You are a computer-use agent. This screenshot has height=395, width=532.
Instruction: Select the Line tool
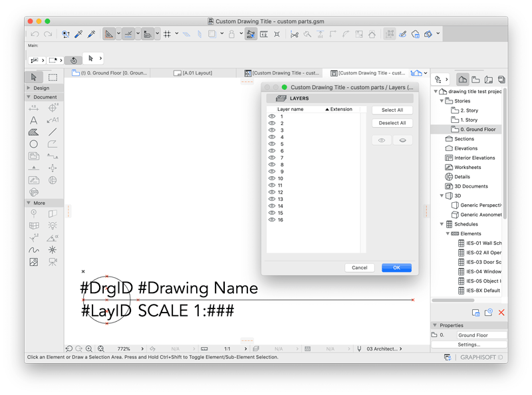pyautogui.click(x=53, y=132)
